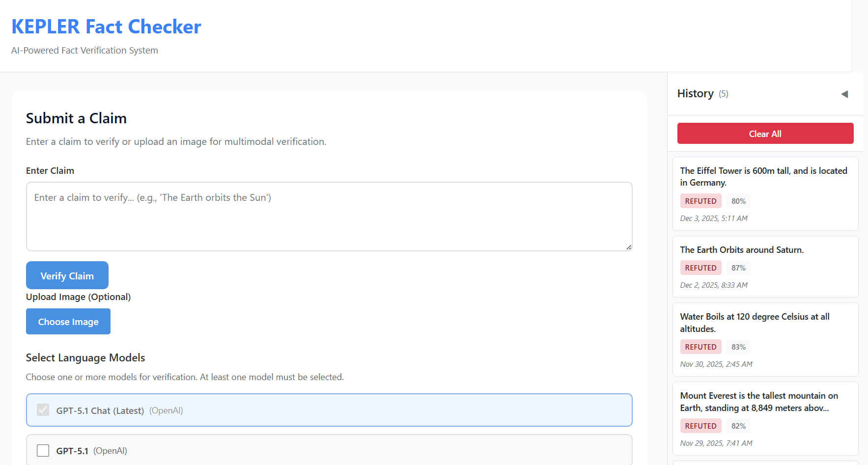Toggle the GPT-5.1 Chat (Latest) checkbox

(43, 410)
